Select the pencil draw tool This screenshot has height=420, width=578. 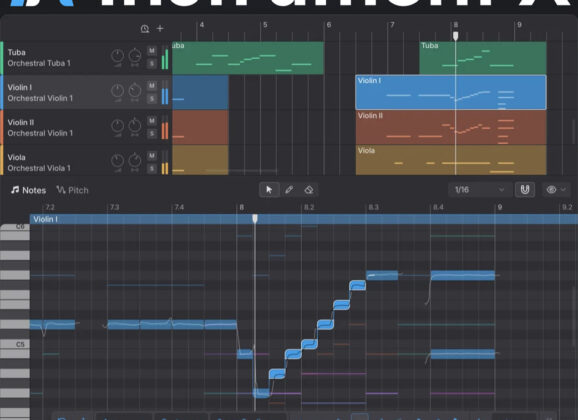coord(289,190)
